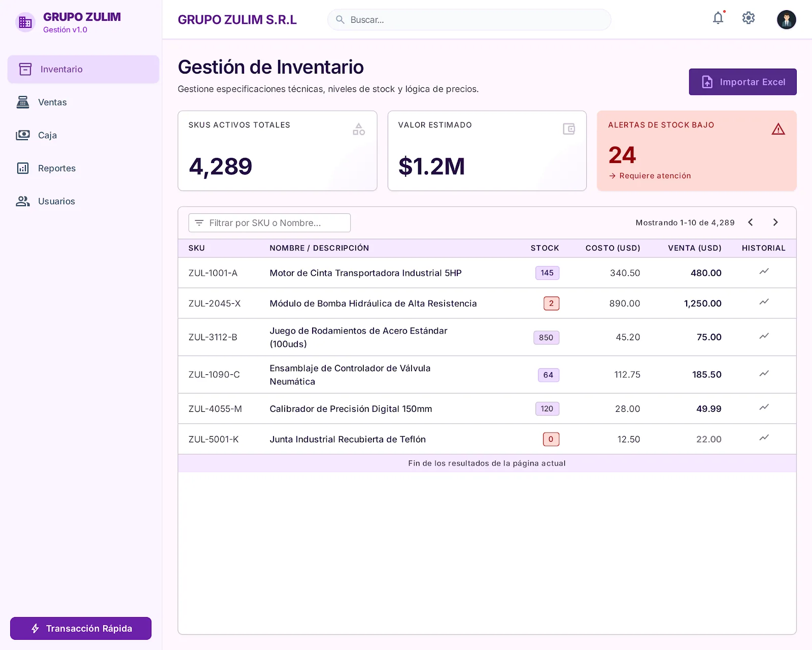Screen dimensions: 812x650
Task: Open settings gear in header
Action: coord(748,18)
